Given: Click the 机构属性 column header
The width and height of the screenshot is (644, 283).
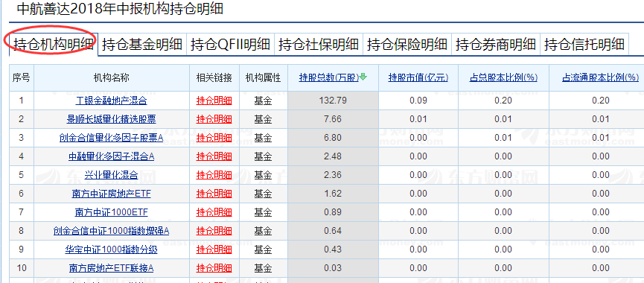Looking at the screenshot, I should (x=264, y=77).
